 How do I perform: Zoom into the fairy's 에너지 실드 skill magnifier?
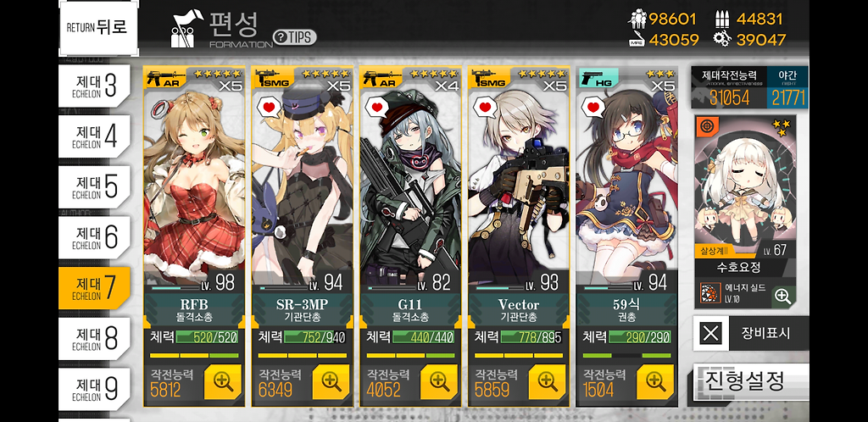coord(782,296)
